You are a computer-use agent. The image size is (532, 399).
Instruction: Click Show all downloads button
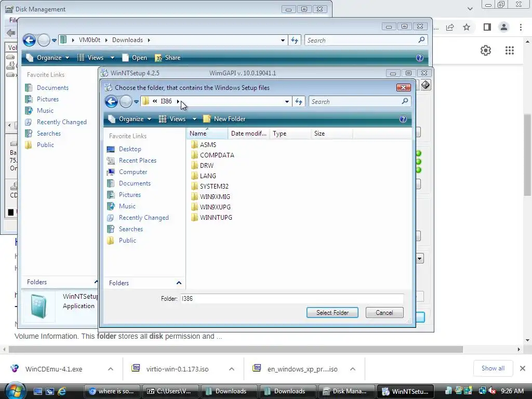493,368
